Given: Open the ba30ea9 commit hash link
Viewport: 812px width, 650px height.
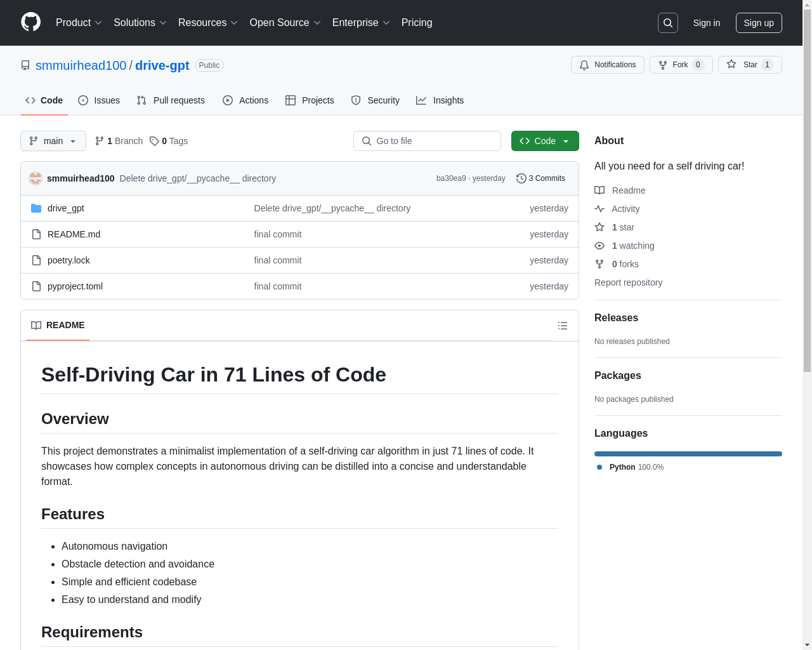Looking at the screenshot, I should (x=451, y=178).
